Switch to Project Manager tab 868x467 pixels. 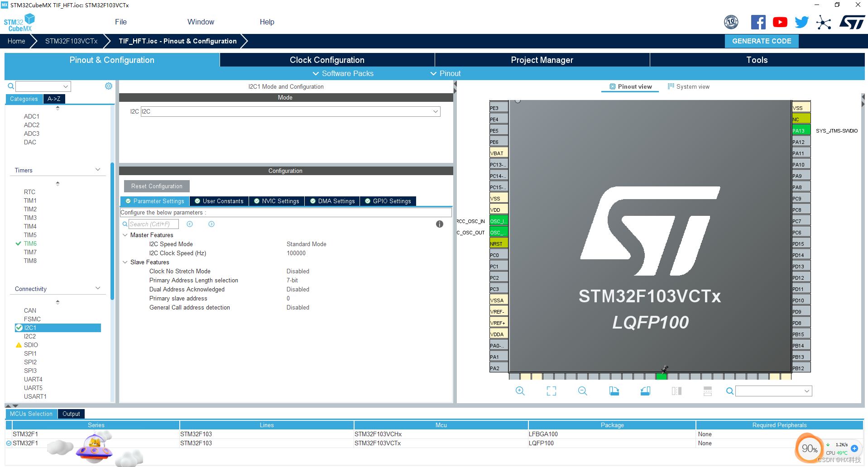[542, 60]
